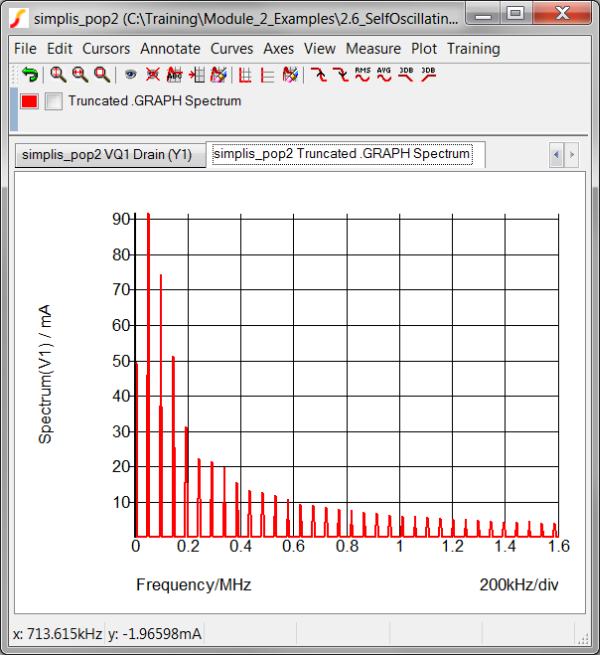Image resolution: width=600 pixels, height=655 pixels.
Task: Click the Frequency/MHz axis label
Action: pos(194,585)
